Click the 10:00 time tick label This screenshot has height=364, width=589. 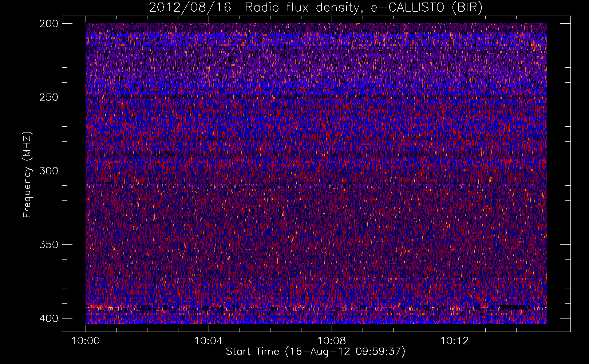tap(86, 341)
